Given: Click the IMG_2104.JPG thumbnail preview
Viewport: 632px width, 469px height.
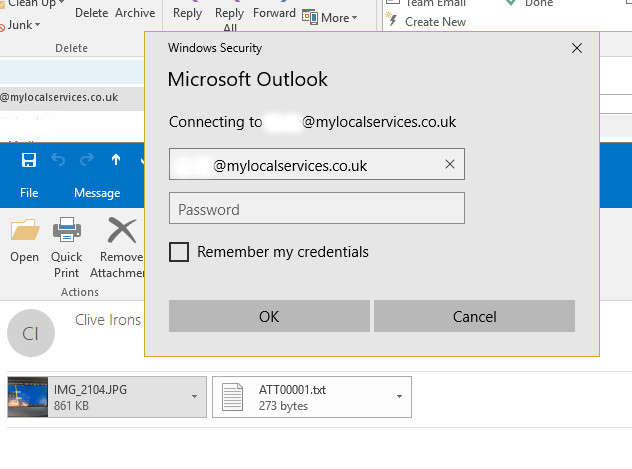Looking at the screenshot, I should coord(28,397).
